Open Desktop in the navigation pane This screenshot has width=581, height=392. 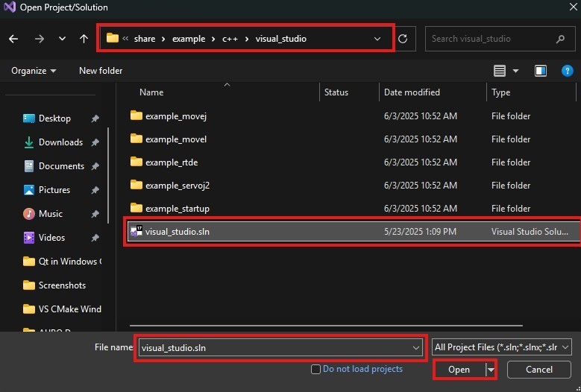coord(54,118)
